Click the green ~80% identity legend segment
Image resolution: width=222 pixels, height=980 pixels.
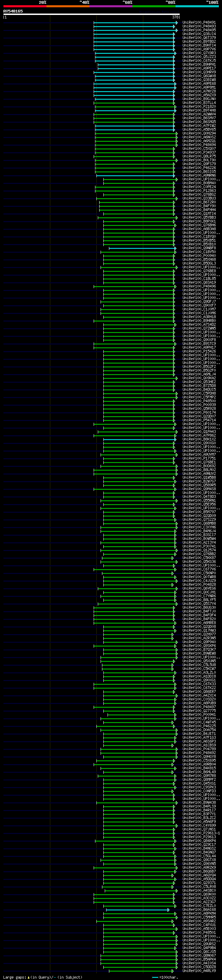(x=154, y=7)
